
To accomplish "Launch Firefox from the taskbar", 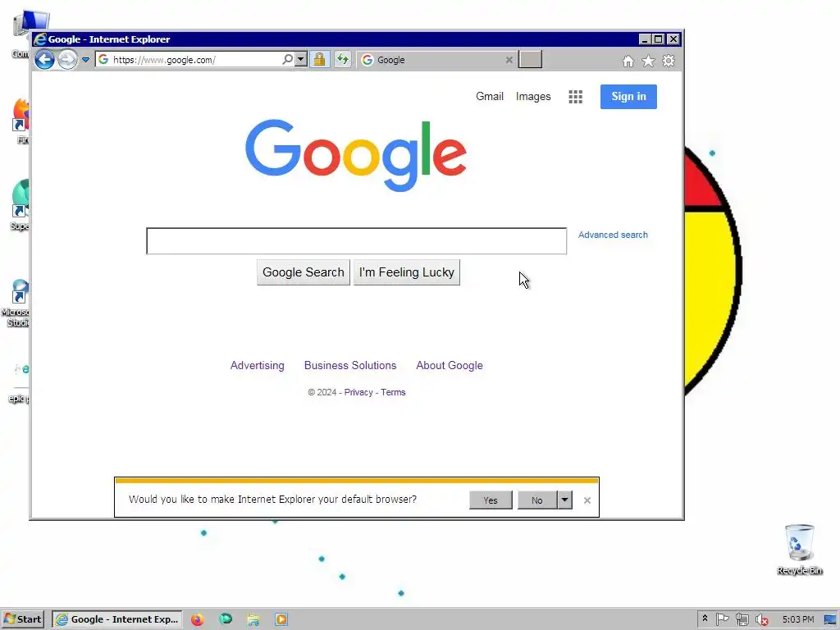I will pyautogui.click(x=197, y=619).
